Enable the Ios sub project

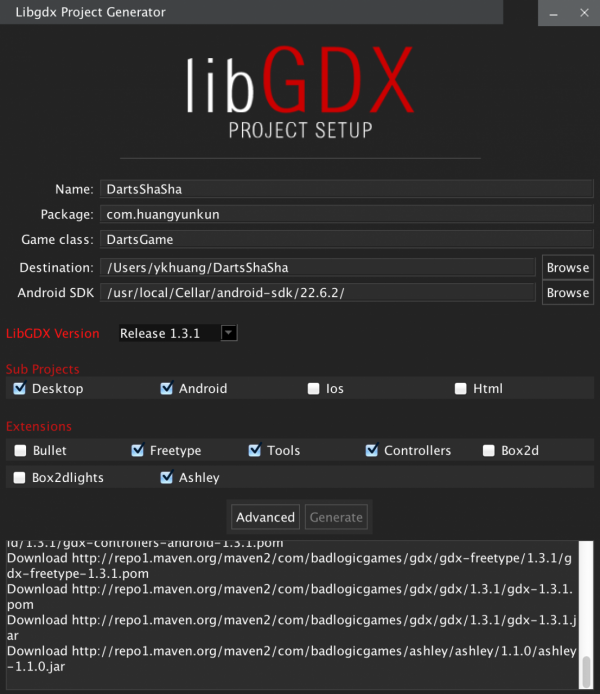pyautogui.click(x=313, y=389)
